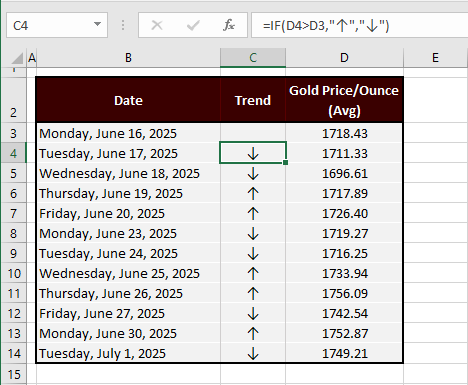This screenshot has width=468, height=385.
Task: Select price cell 1696.61
Action: click(x=344, y=173)
